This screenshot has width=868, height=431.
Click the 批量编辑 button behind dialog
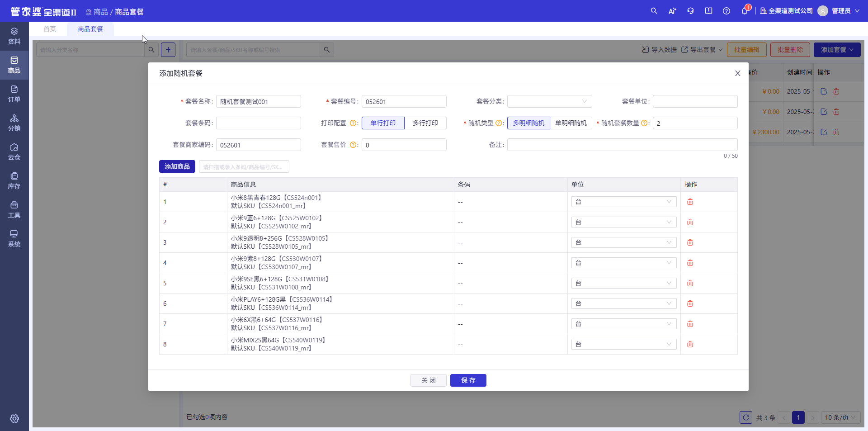[x=747, y=50]
